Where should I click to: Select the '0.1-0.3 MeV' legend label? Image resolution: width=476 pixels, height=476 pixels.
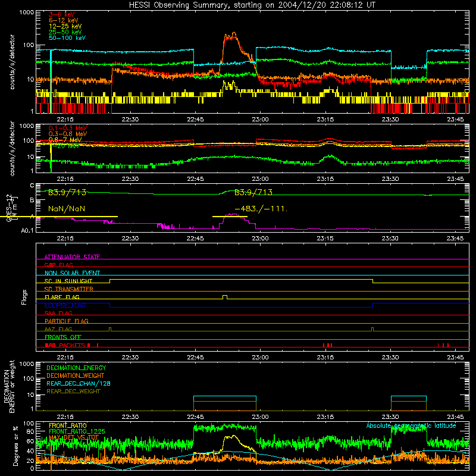(x=68, y=128)
